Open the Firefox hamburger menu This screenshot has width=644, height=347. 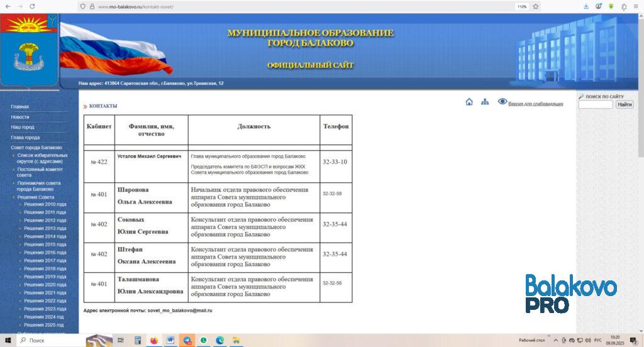[636, 6]
